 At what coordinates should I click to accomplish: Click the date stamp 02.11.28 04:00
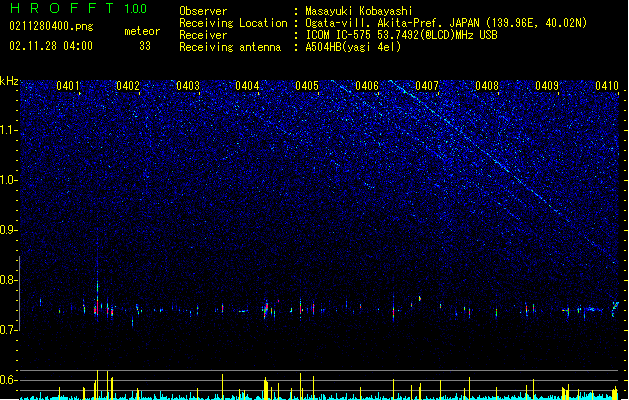tap(51, 46)
